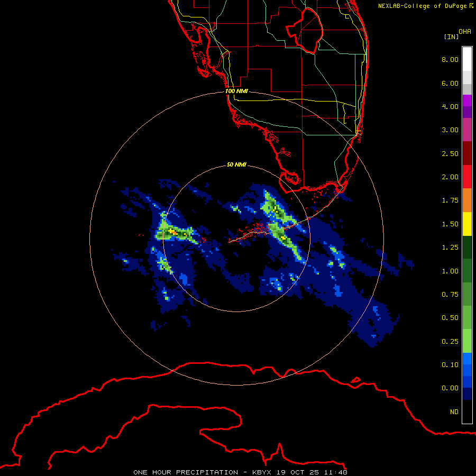Pick the pink swatch at 3.00
This screenshot has height=476, width=476.
point(467,130)
